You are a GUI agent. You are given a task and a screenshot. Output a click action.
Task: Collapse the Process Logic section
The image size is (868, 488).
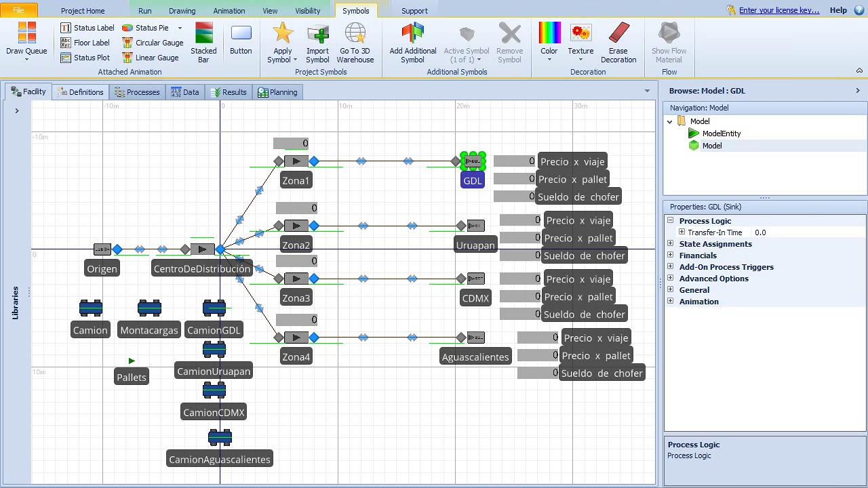pyautogui.click(x=671, y=221)
